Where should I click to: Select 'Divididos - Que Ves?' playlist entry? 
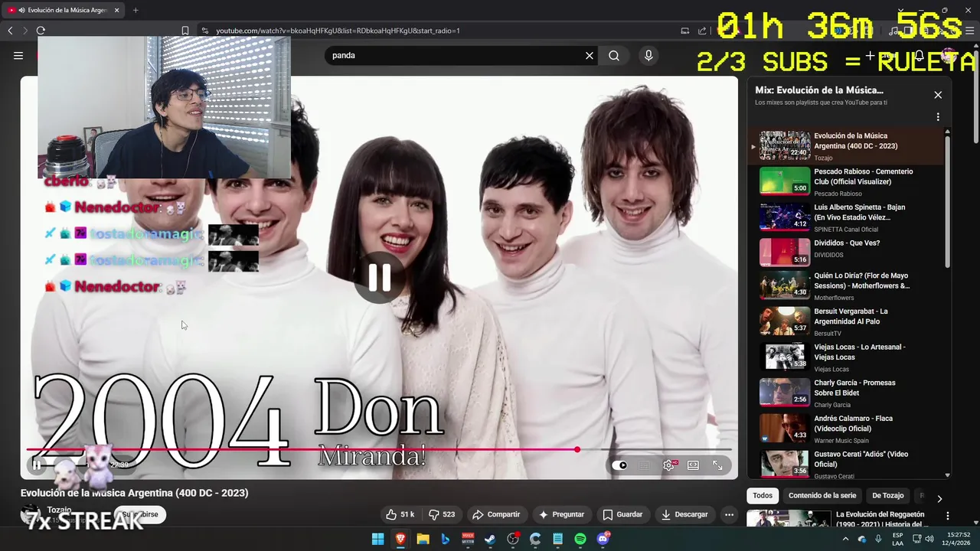[849, 253]
